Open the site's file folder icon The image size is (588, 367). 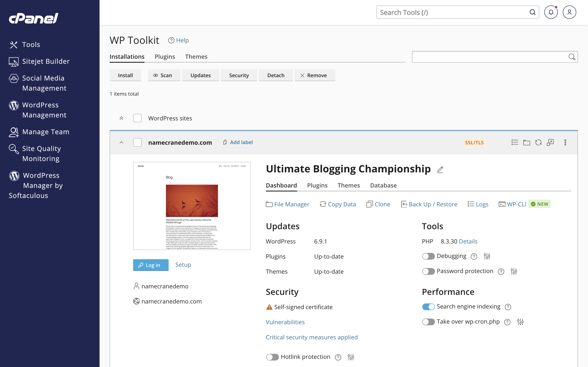point(526,142)
